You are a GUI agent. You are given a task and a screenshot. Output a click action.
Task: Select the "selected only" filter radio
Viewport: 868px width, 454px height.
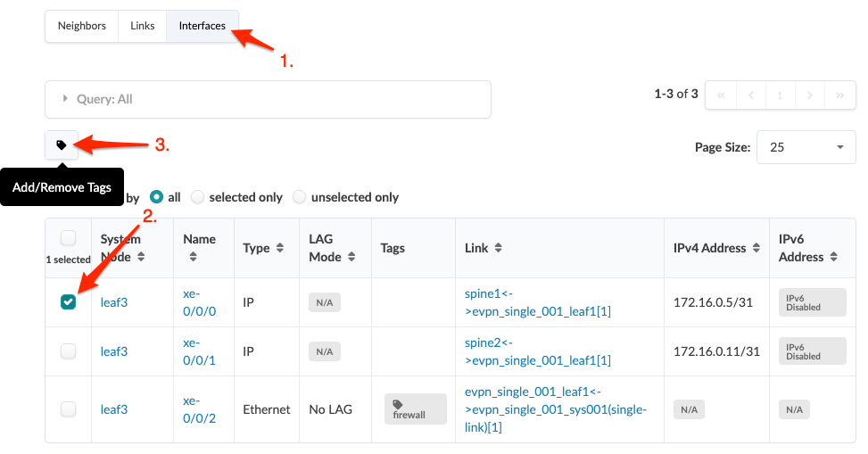198,197
